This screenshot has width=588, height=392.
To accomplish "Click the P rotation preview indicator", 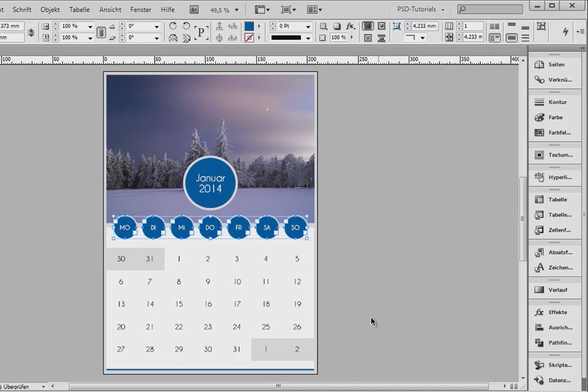I will click(x=201, y=32).
